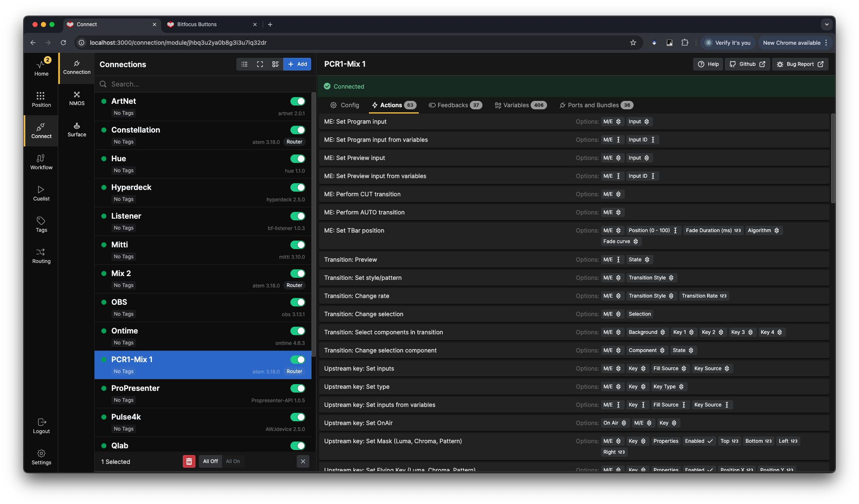Switch to the Config tab

point(345,105)
